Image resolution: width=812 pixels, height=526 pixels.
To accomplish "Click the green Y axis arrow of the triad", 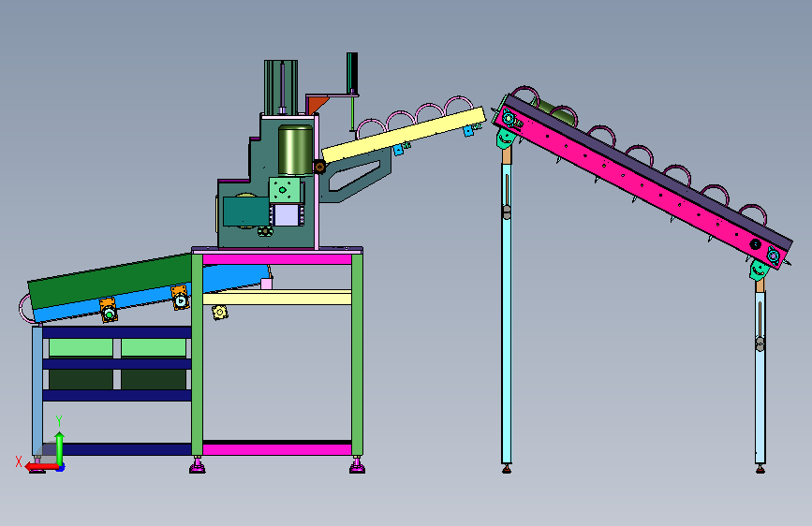I will (60, 449).
